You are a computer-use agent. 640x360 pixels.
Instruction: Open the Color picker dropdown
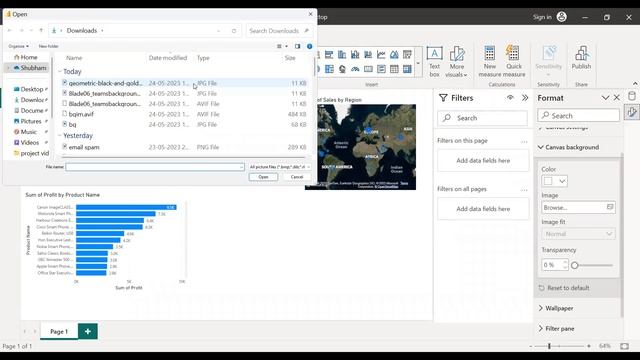tap(562, 181)
